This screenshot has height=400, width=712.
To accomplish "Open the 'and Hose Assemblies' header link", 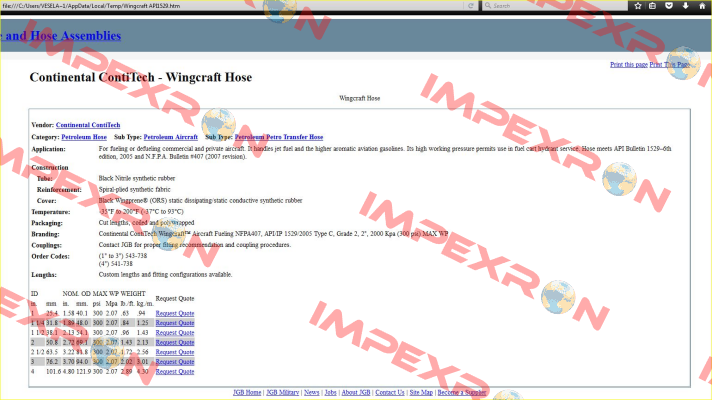I will tap(60, 36).
